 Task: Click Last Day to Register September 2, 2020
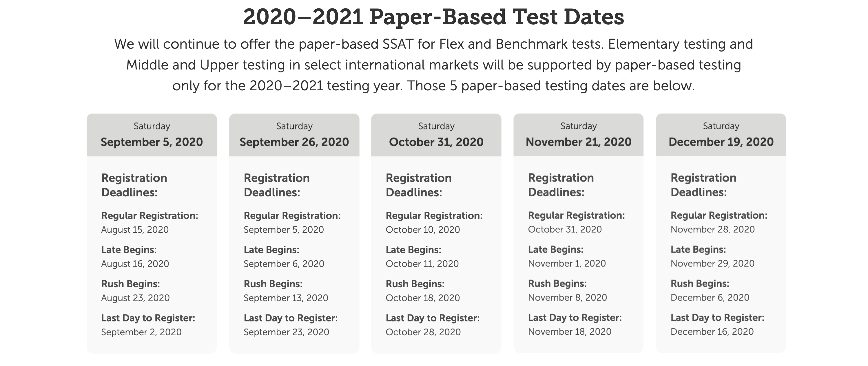coord(141,332)
